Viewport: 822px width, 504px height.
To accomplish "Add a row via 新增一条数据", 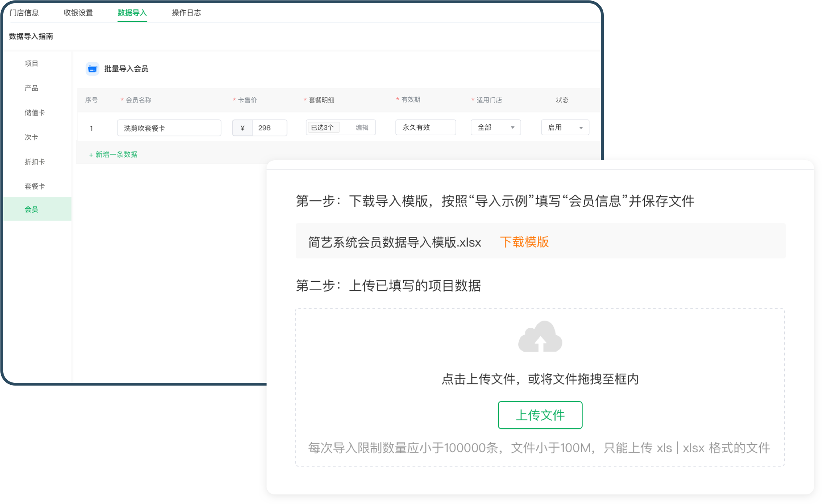I will [113, 154].
